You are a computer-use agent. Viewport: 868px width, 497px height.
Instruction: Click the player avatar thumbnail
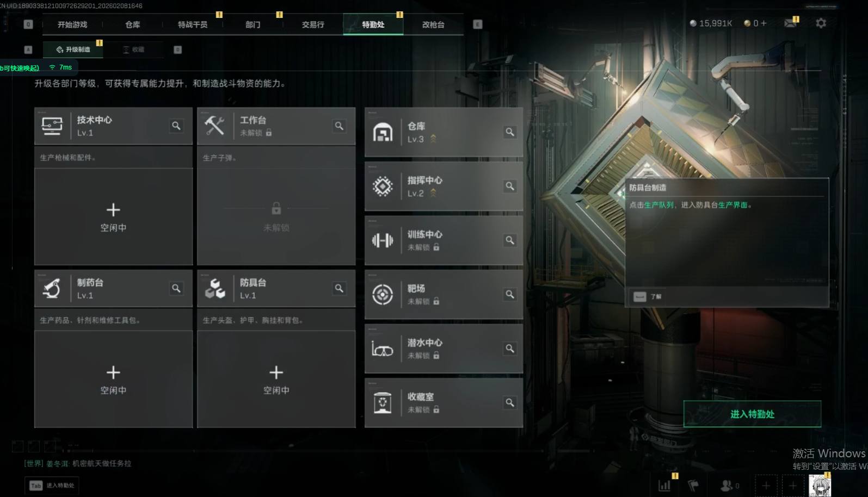820,485
